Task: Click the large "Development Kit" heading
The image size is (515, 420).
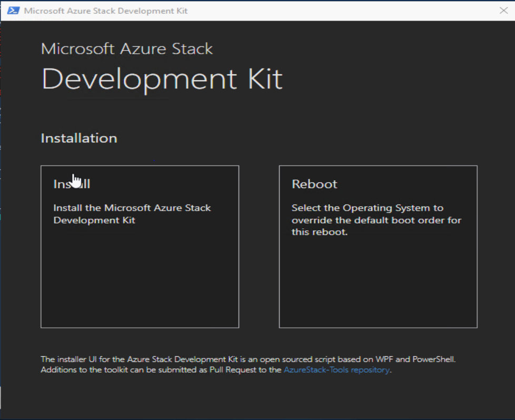Action: point(162,80)
